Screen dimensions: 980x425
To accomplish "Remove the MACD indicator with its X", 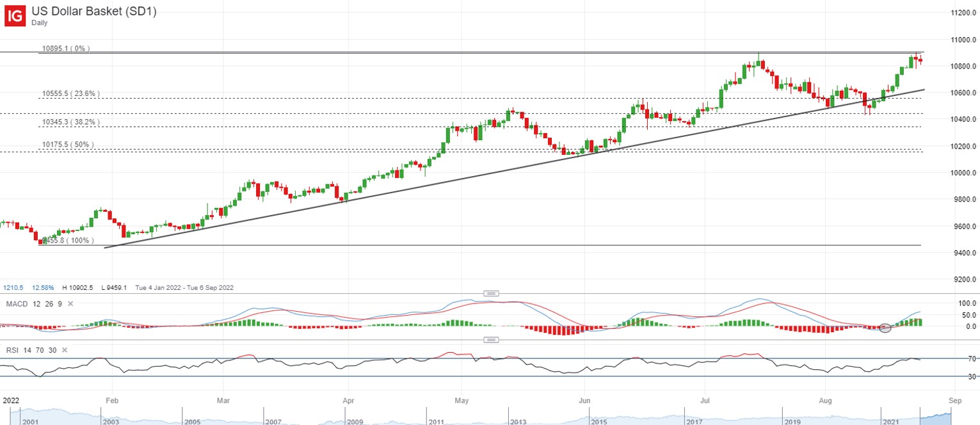I will (x=70, y=304).
